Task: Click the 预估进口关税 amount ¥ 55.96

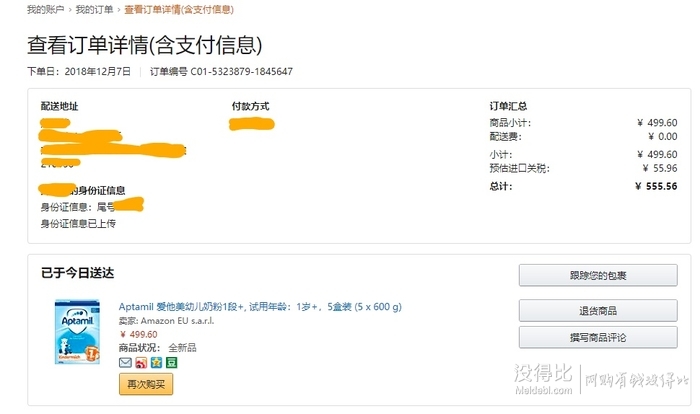Action: click(x=660, y=168)
